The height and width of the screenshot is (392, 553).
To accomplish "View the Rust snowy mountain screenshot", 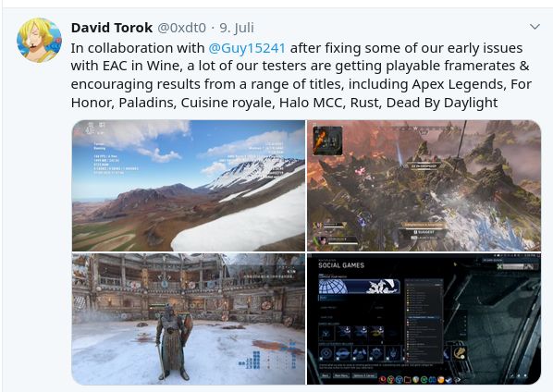I will pyautogui.click(x=189, y=186).
